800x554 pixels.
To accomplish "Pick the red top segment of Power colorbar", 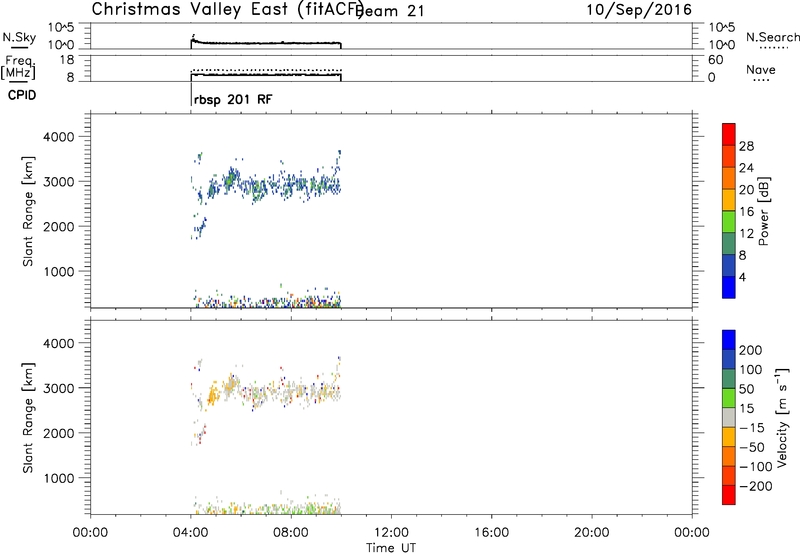I will [x=729, y=134].
